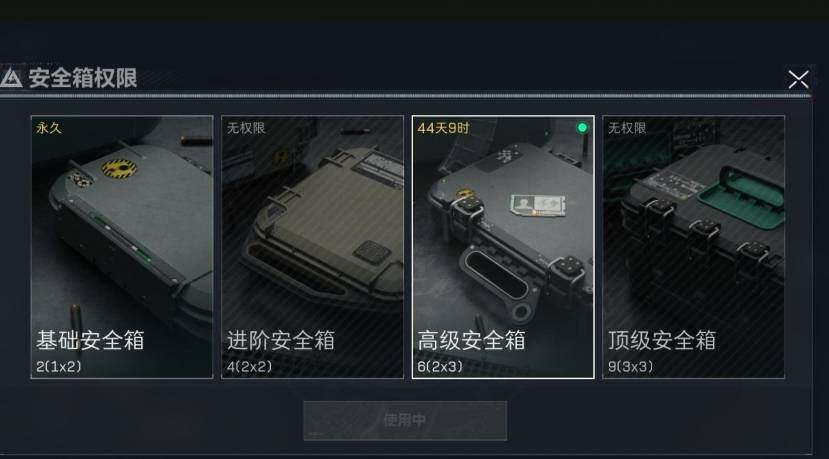Click 无权限 label on the 顶级安全箱 card
The height and width of the screenshot is (459, 829).
pyautogui.click(x=627, y=128)
